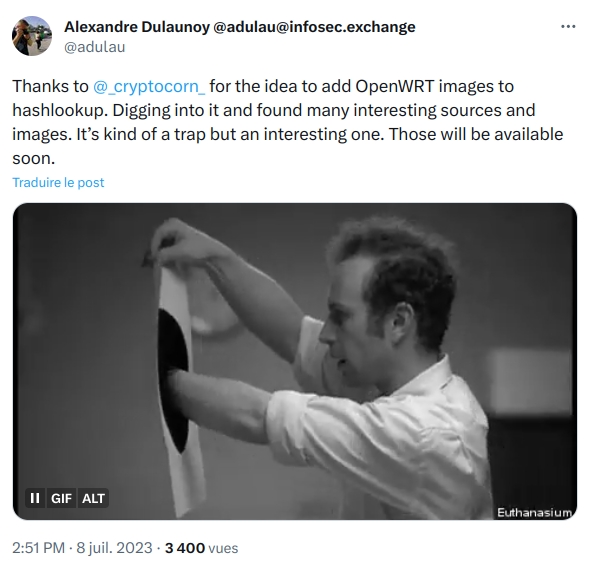Click the last line "soon." of the post
Screen dimensions: 592x565
(34, 159)
